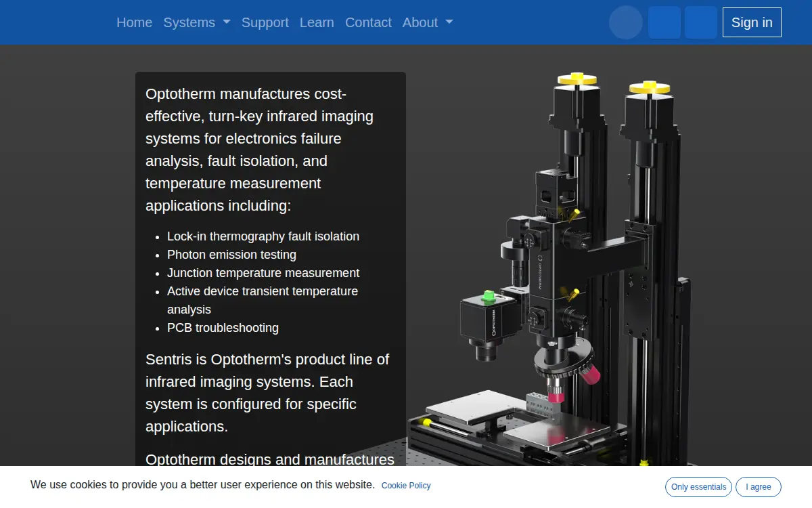Expand the About dropdown menu
Image resolution: width=812 pixels, height=508 pixels.
pos(428,22)
